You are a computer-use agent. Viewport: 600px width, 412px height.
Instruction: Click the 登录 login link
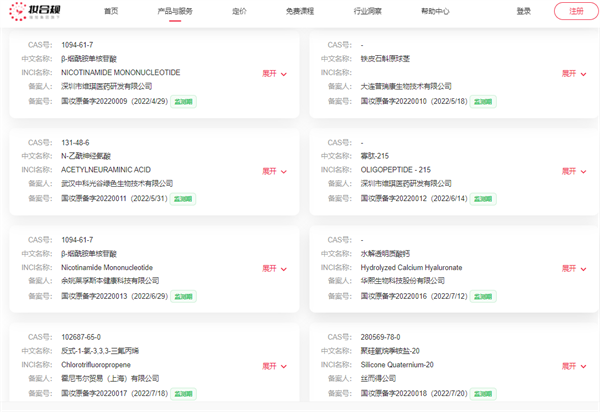[x=524, y=11]
